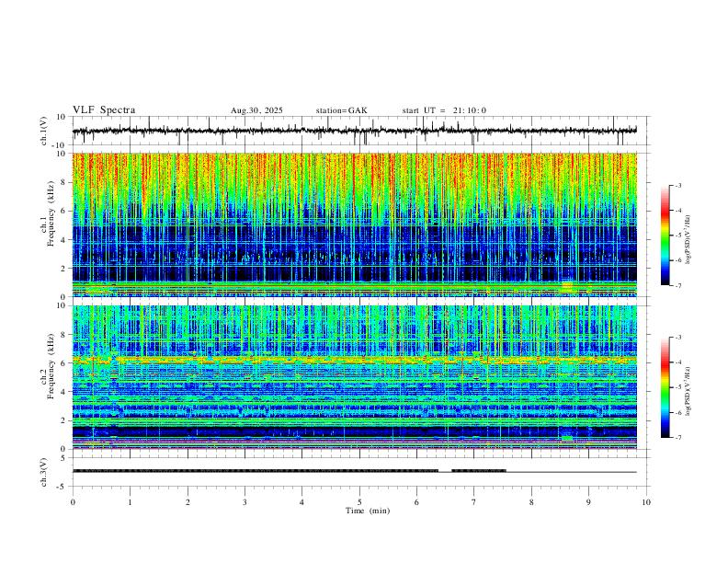Click the "10" label ending the time axis
The width and height of the screenshot is (728, 563).
646,502
